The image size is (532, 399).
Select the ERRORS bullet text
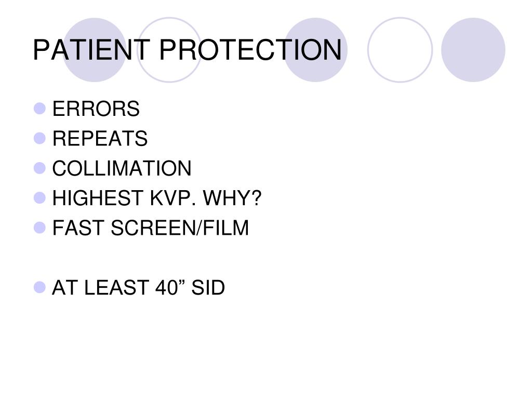tap(96, 109)
